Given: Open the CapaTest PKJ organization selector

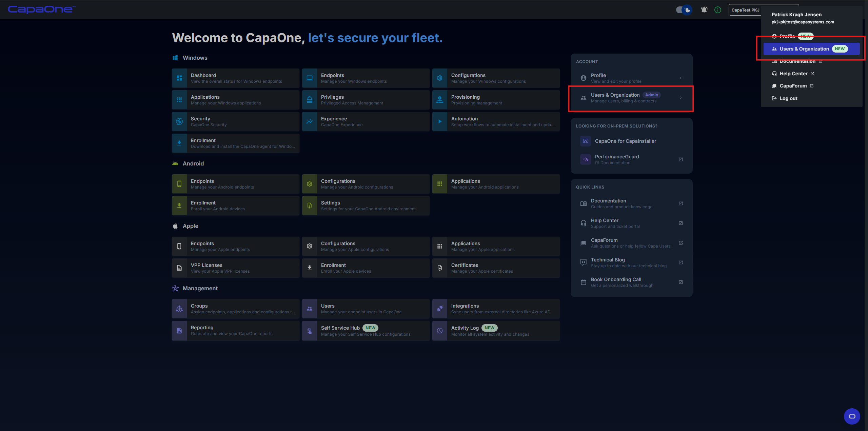Looking at the screenshot, I should click(745, 10).
